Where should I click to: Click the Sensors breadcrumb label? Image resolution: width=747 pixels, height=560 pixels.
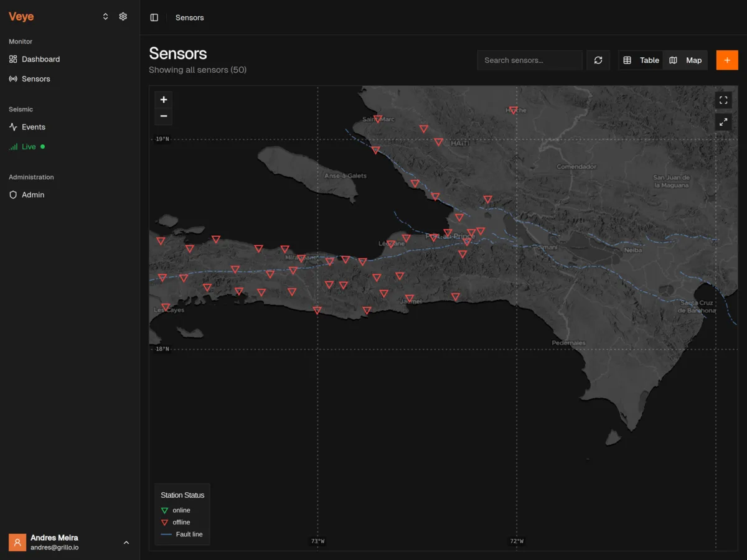(189, 17)
